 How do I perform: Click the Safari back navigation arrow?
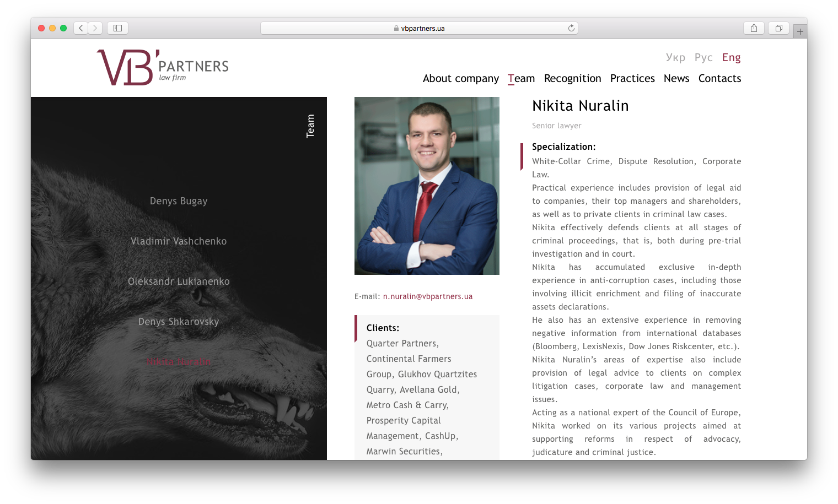(81, 28)
